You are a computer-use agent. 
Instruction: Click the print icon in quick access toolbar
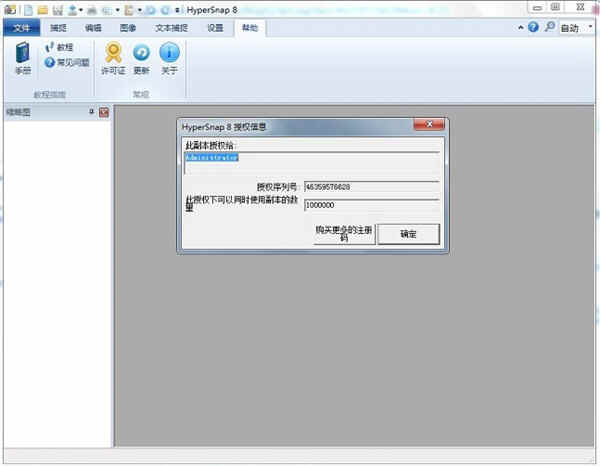click(x=92, y=10)
